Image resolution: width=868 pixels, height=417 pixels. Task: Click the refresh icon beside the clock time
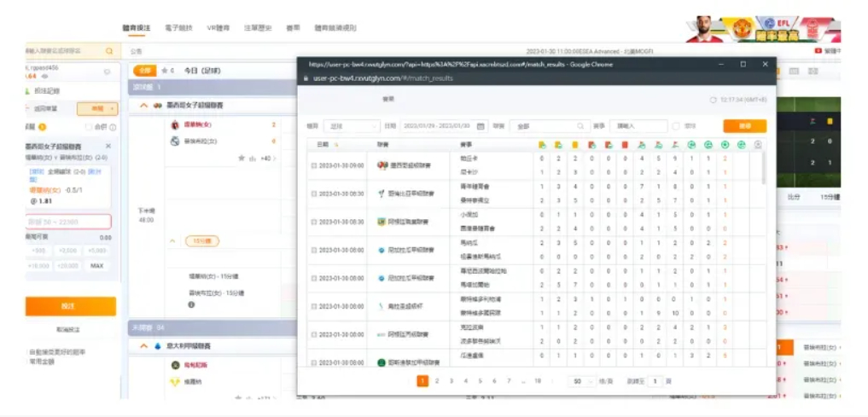pos(714,100)
